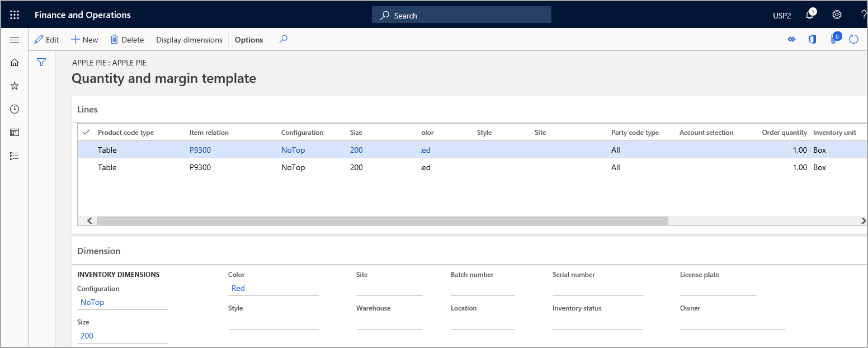Screen dimensions: 868x348
Task: Open the settings gear icon
Action: 837,15
